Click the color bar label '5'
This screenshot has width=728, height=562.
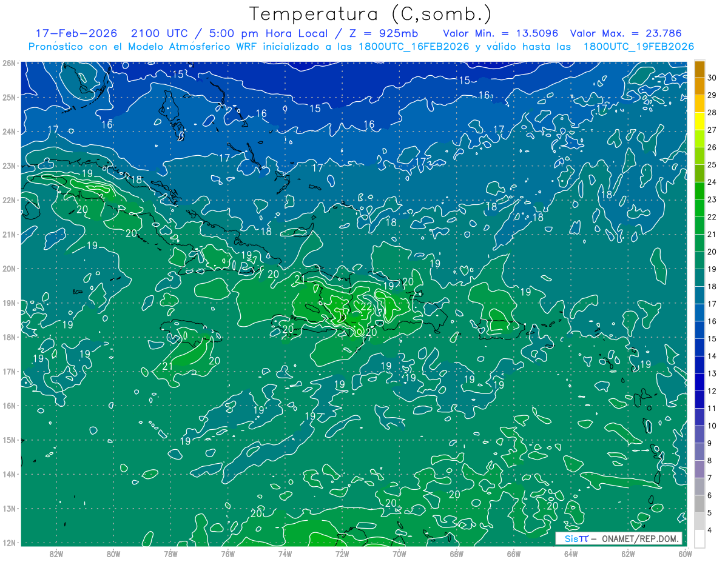tap(710, 512)
